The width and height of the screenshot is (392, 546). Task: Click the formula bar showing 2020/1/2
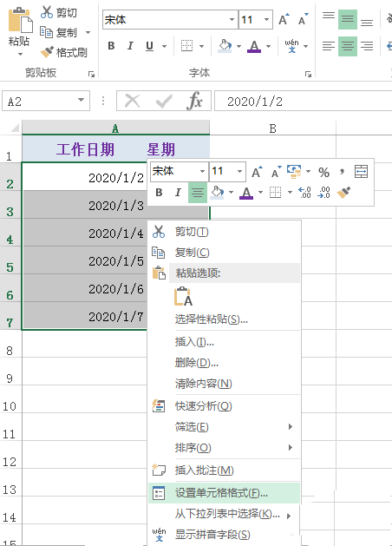(304, 101)
